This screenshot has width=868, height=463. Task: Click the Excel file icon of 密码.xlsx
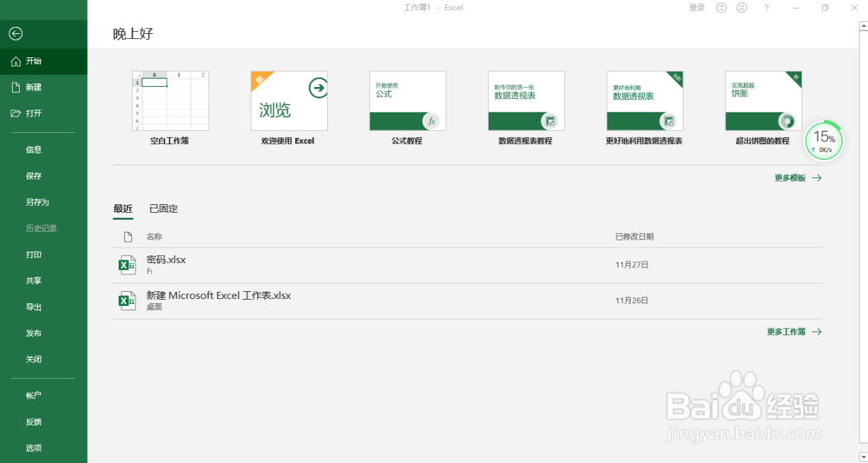[x=128, y=265]
